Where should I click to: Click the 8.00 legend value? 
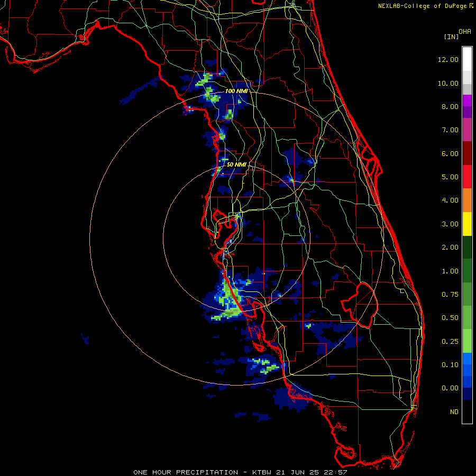point(450,106)
